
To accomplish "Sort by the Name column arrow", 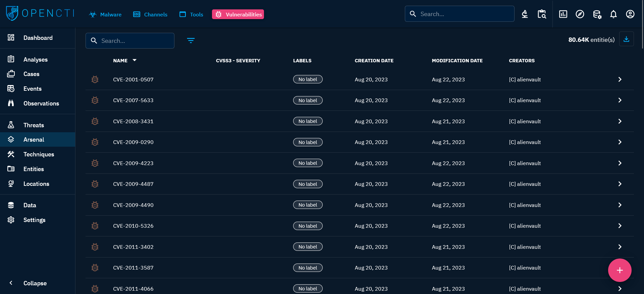I will point(135,60).
